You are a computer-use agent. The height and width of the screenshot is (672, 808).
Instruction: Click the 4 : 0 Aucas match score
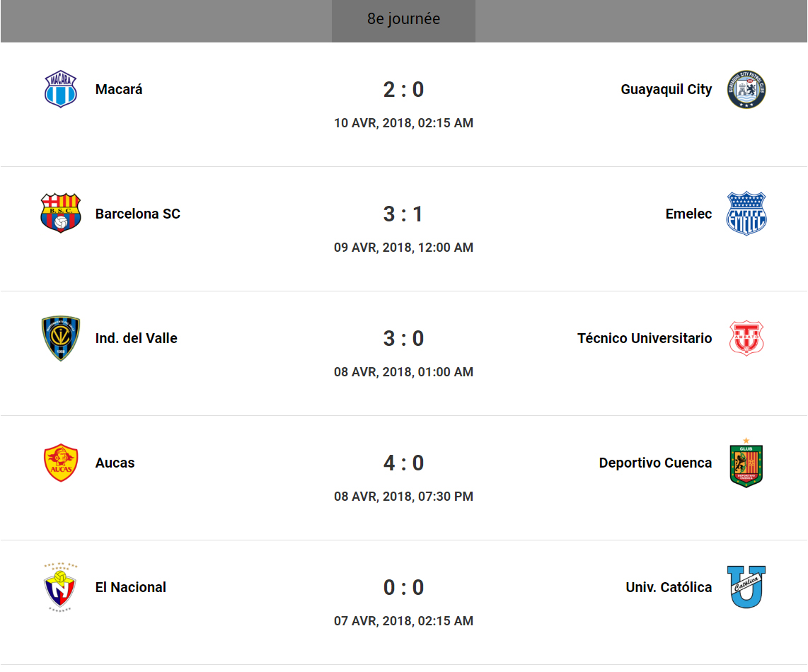[x=403, y=463]
